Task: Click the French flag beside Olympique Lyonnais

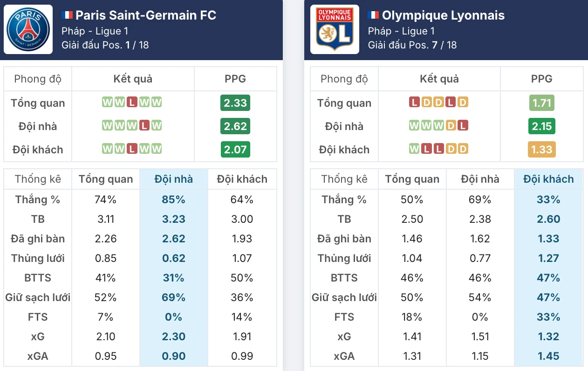Action: click(x=373, y=15)
